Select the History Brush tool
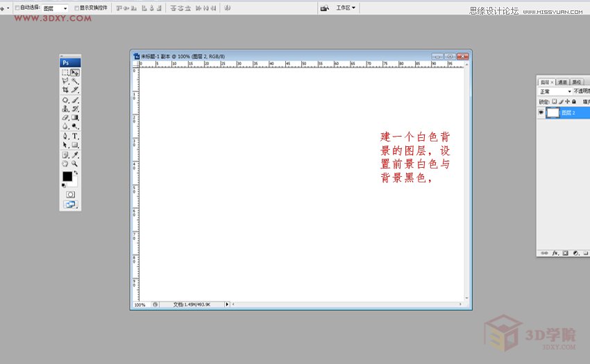This screenshot has width=590, height=364. pos(75,109)
